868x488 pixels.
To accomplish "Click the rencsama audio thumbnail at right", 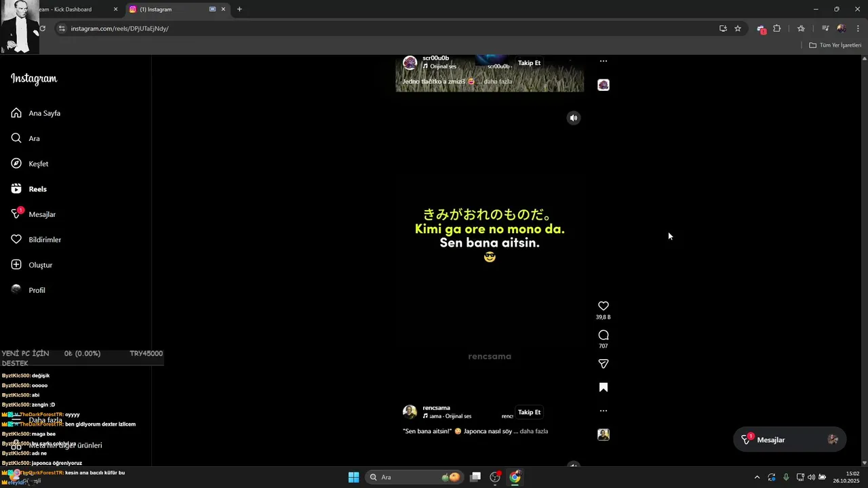I will 604,434.
